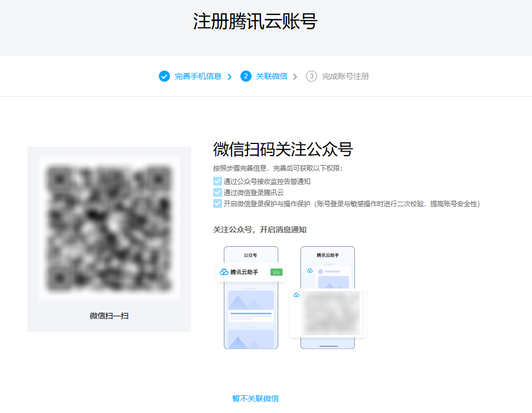Click the step 3 number circle icon
The image size is (532, 413).
coord(312,76)
